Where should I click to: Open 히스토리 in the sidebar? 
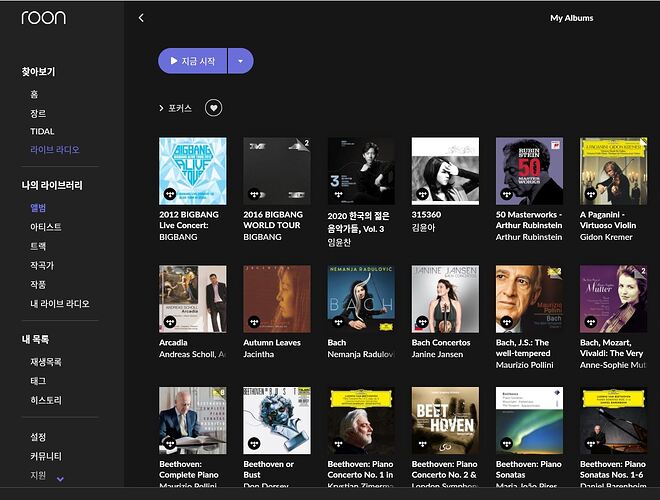coord(46,400)
